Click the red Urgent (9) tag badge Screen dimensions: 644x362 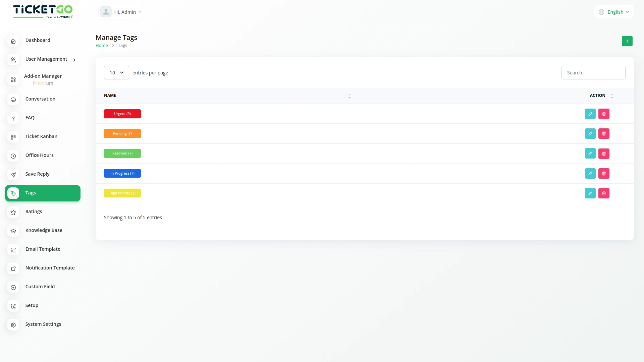pos(122,114)
